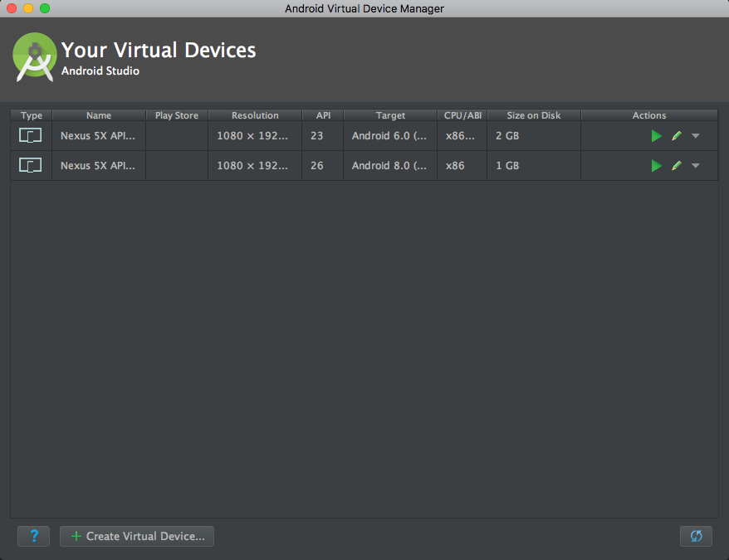Click the Android Studio logo
Screen dimensions: 729x560
tap(34, 56)
